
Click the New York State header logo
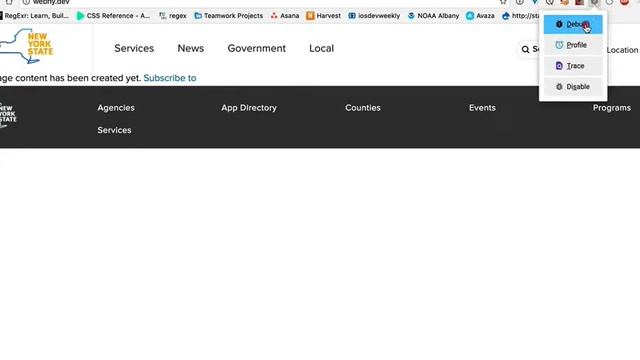click(27, 46)
